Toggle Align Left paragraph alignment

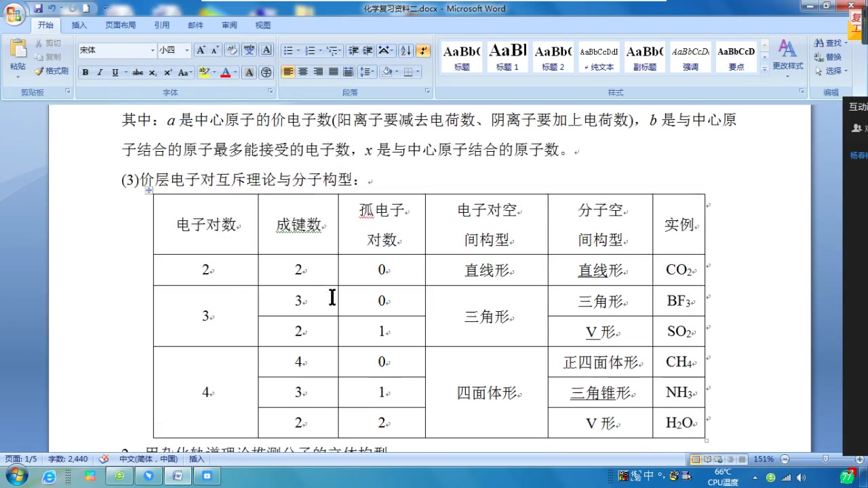288,72
